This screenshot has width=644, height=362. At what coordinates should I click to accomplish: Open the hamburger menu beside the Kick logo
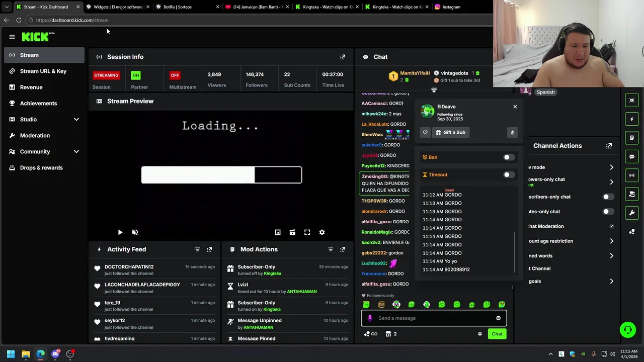[x=12, y=37]
